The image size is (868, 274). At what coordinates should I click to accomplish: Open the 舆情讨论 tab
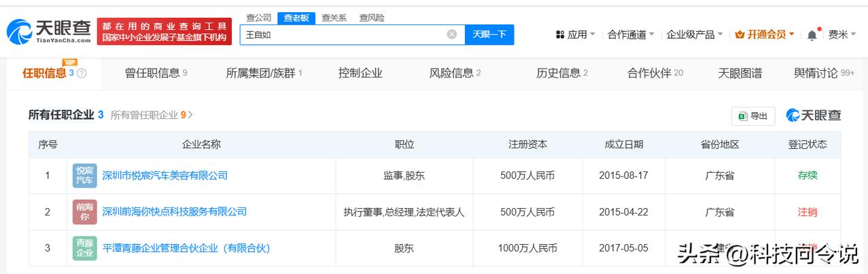click(824, 73)
